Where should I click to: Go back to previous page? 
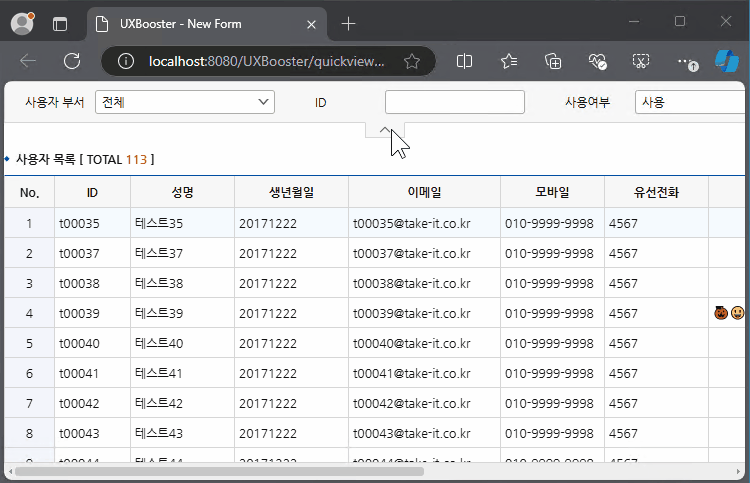(28, 61)
